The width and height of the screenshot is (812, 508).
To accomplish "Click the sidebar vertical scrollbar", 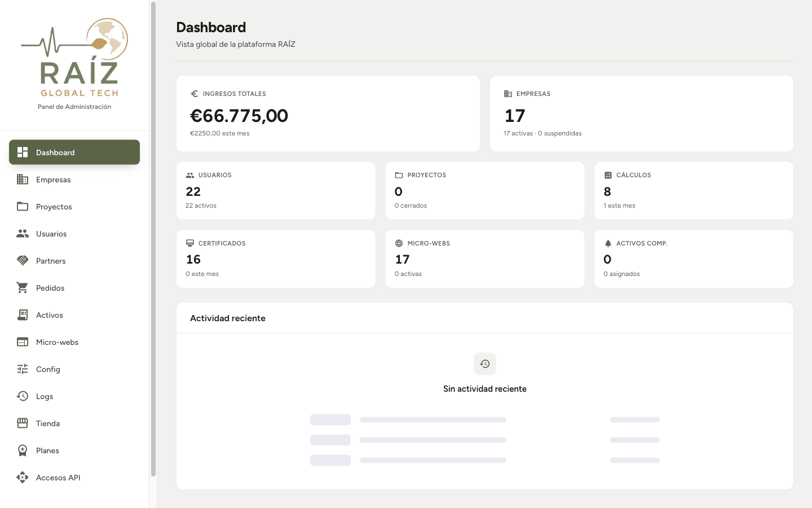I will coord(153,239).
